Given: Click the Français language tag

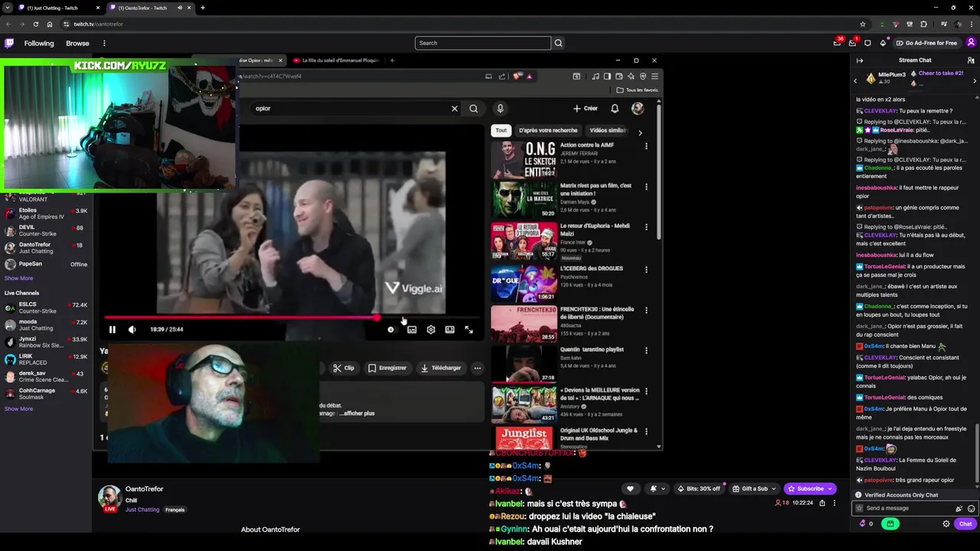Looking at the screenshot, I should 175,510.
